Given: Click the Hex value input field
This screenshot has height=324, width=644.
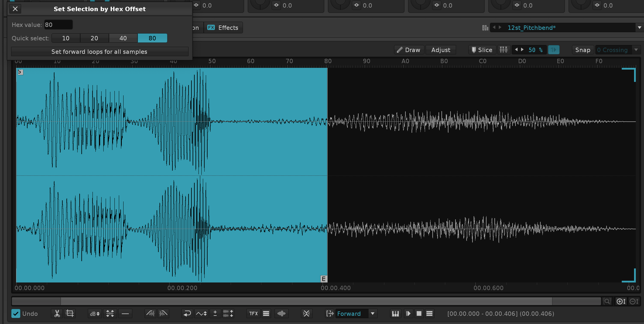Looking at the screenshot, I should 59,25.
